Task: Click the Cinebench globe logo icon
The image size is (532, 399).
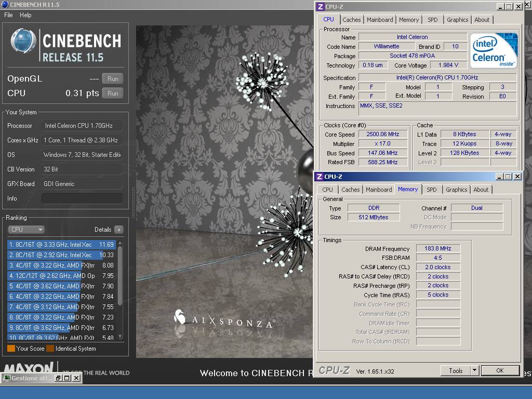Action: click(x=23, y=41)
